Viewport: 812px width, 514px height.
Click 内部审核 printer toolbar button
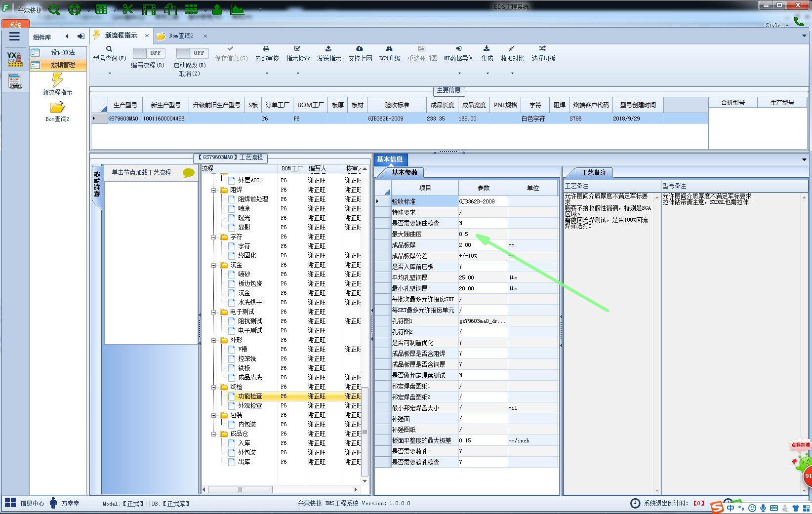tap(267, 54)
